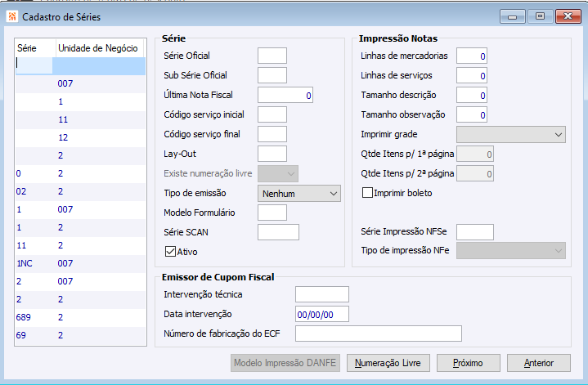Maximize the Cadastro de Séries window
The height and width of the screenshot is (385, 588).
(x=540, y=16)
